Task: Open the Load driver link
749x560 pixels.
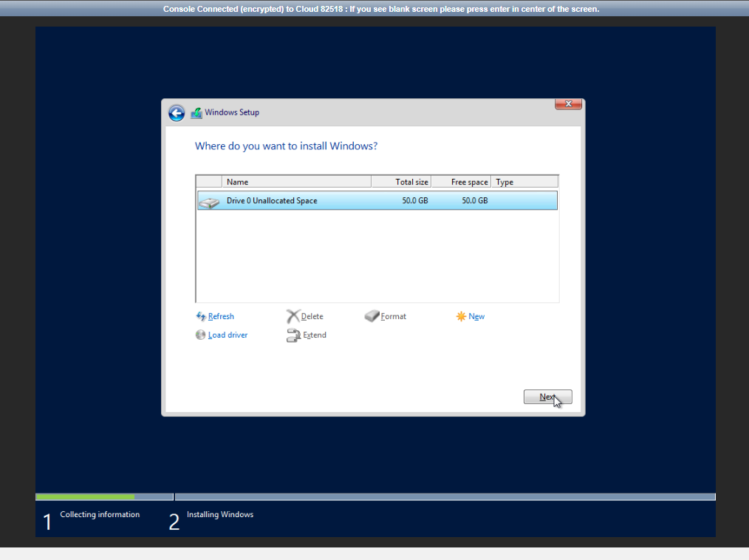Action: pos(228,335)
